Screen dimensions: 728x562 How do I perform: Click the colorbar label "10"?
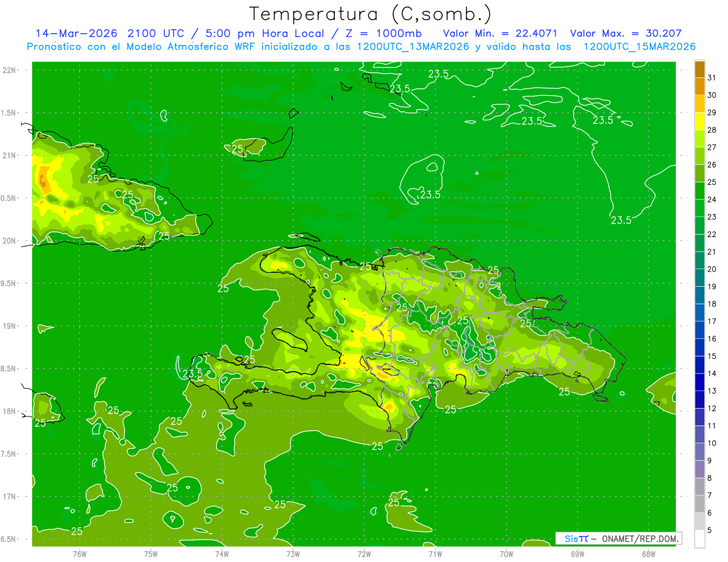point(712,443)
